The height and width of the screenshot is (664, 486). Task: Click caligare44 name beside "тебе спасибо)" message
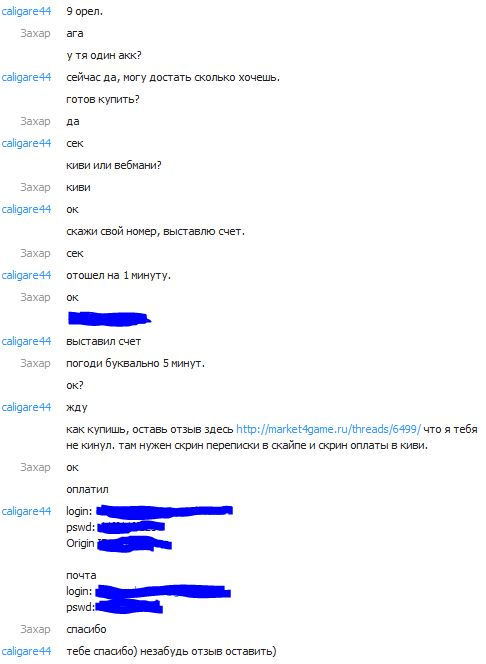[26, 651]
